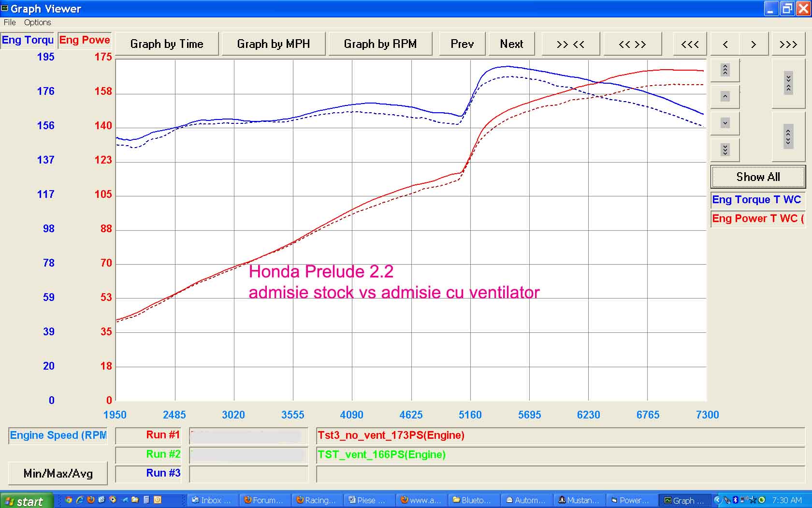The image size is (812, 508).
Task: Click the blurred Run #1 name field
Action: 248,436
